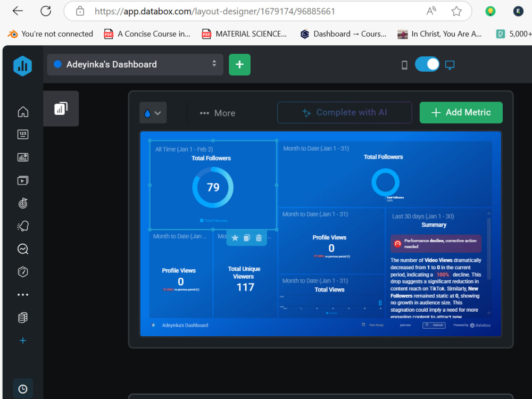Expand the theme droplet dropdown
The image size is (532, 399).
pos(153,112)
